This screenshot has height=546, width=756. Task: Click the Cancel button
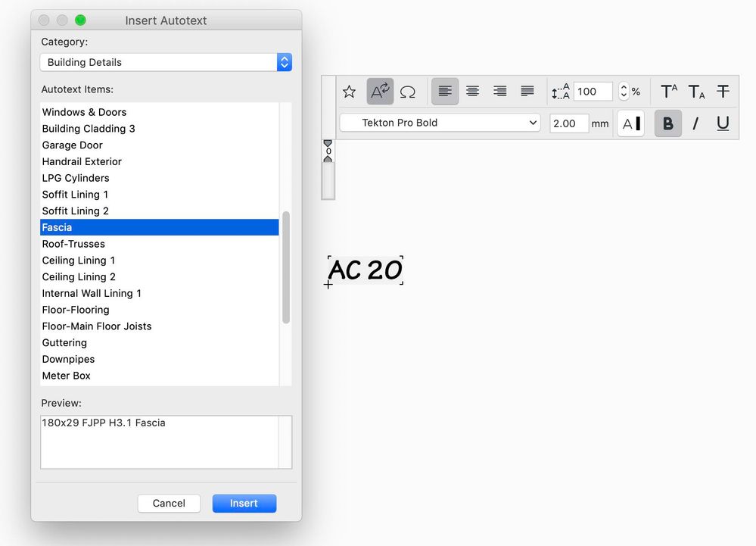[169, 503]
